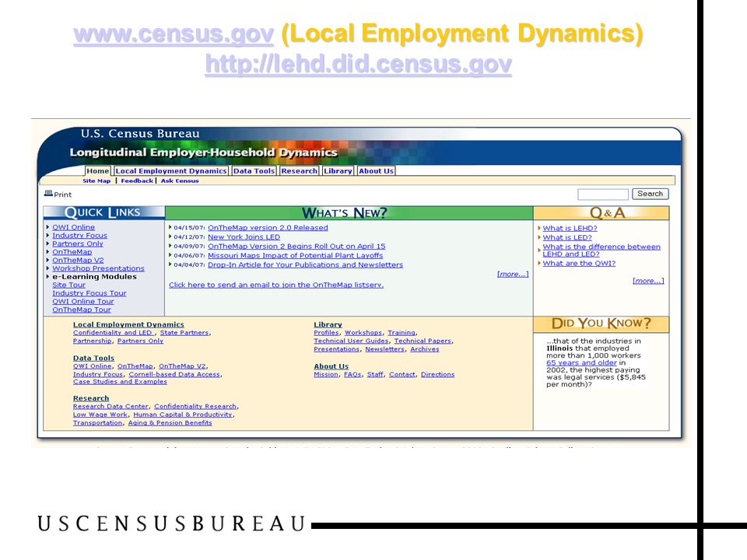The image size is (747, 560).
Task: Click the Partners Only quick link
Action: click(x=78, y=243)
